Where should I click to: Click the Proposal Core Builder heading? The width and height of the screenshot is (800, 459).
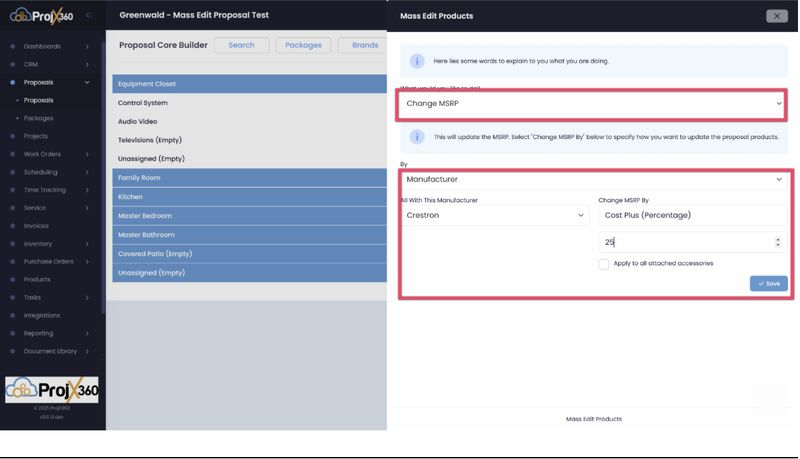click(163, 45)
